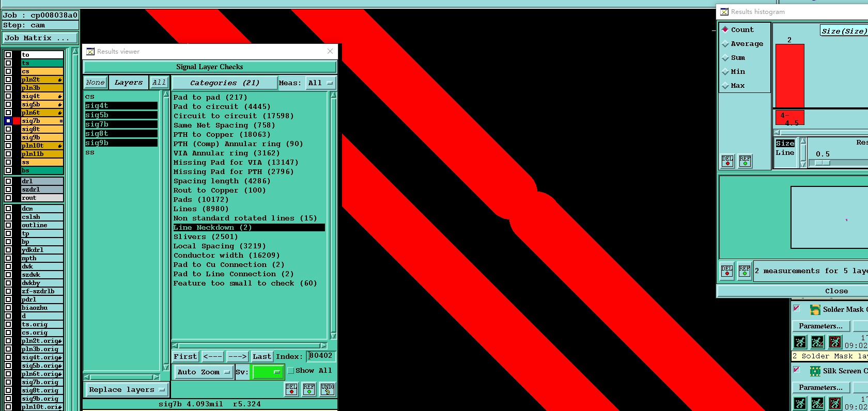Click First result button
Viewport: 868px width, 411px height.
(185, 356)
